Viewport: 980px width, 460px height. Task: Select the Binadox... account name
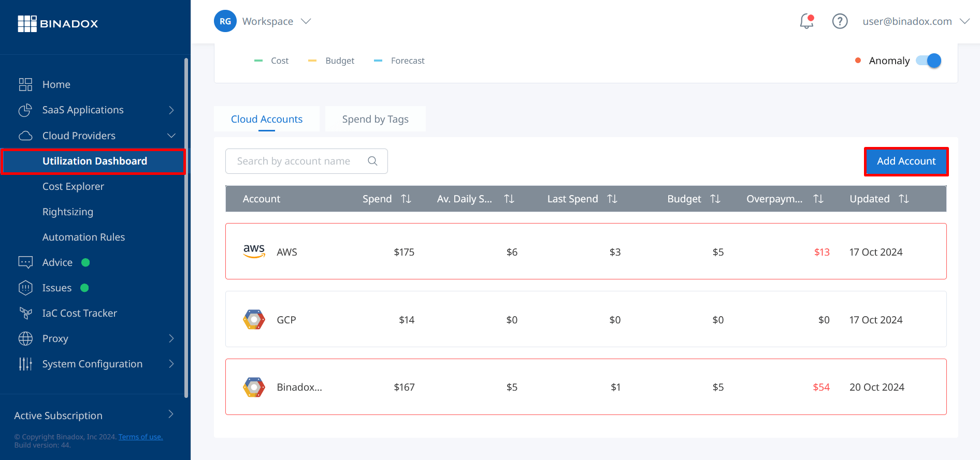click(x=299, y=387)
